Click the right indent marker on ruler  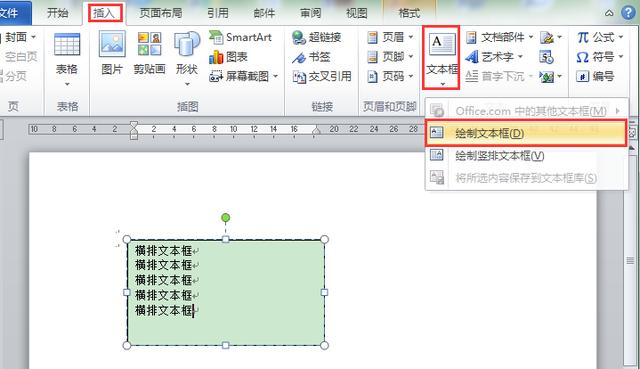pyautogui.click(x=316, y=131)
